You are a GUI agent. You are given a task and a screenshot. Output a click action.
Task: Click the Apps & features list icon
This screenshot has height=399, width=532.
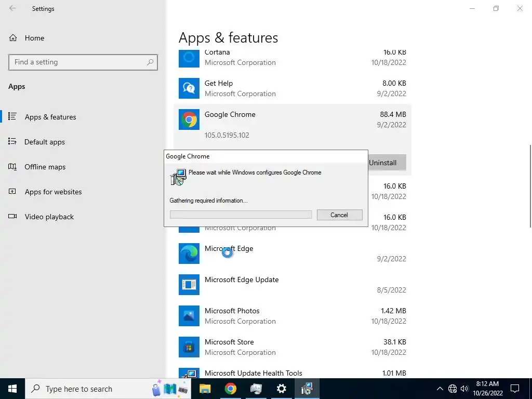pos(12,116)
